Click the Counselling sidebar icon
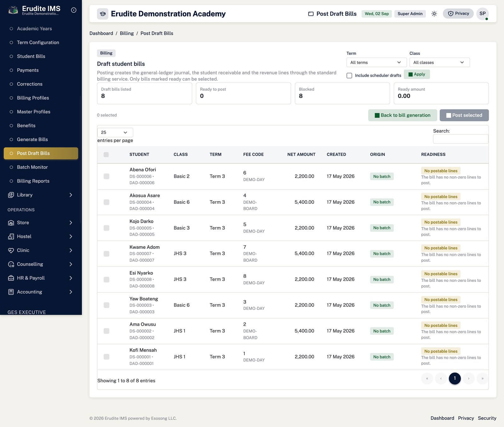Image resolution: width=504 pixels, height=427 pixels. pyautogui.click(x=11, y=264)
